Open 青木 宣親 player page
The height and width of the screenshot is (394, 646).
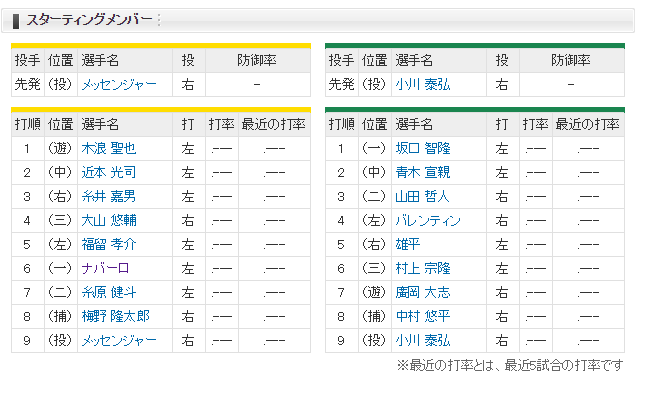pos(422,172)
